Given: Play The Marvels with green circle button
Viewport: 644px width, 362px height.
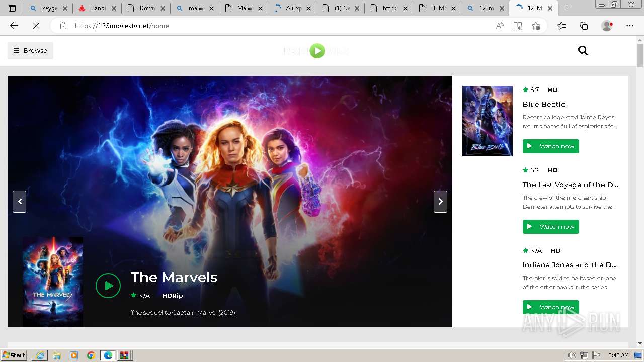Looking at the screenshot, I should pyautogui.click(x=108, y=286).
